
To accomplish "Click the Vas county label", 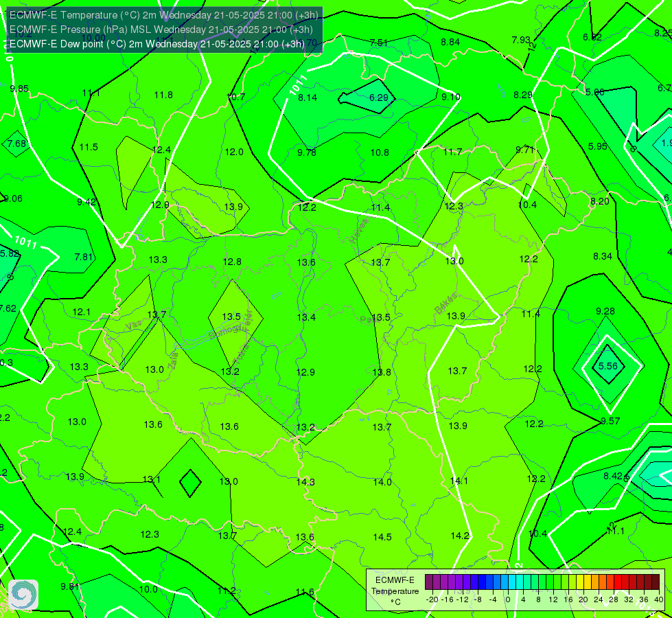I will [133, 326].
